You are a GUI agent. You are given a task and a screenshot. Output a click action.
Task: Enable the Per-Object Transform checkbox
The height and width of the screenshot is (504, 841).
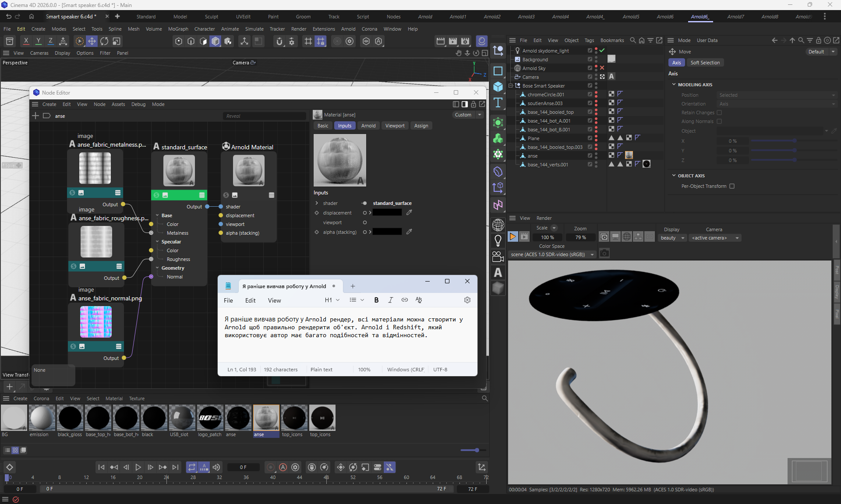(x=732, y=186)
